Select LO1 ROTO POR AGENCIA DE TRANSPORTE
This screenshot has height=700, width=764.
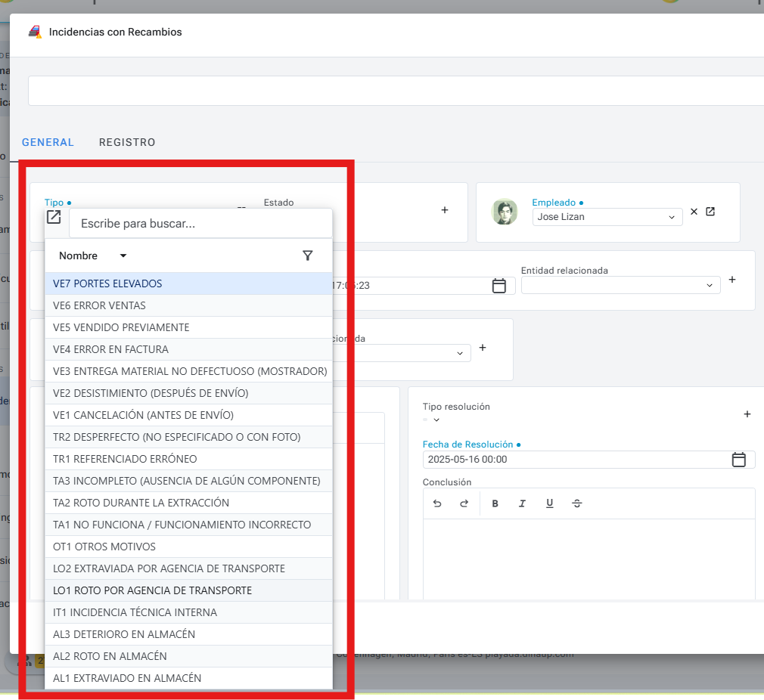(152, 590)
